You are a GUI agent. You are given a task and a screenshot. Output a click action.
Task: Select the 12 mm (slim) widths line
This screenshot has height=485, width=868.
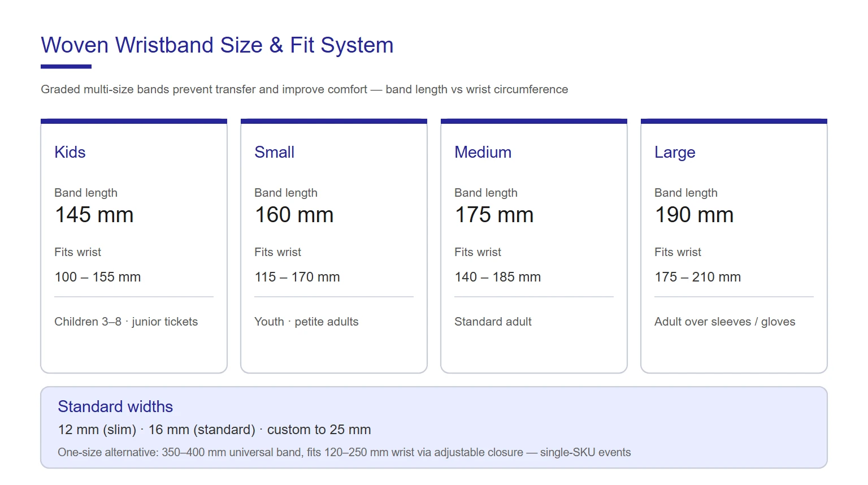click(214, 430)
